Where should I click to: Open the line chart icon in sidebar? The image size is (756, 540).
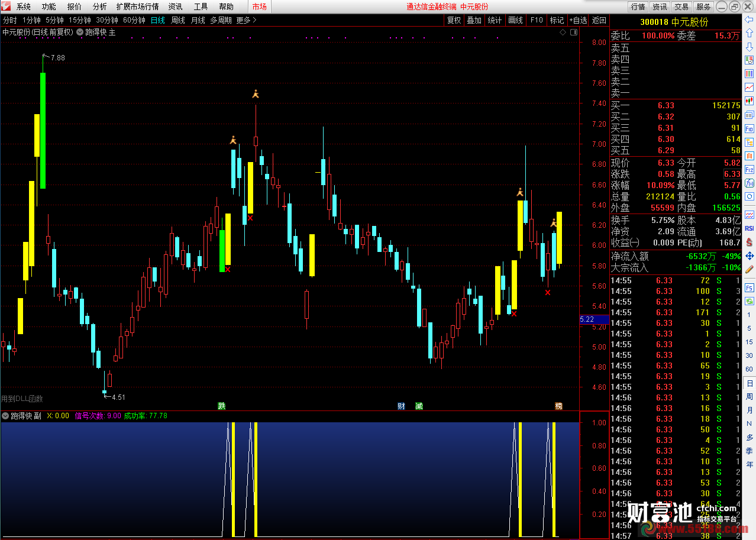(x=749, y=88)
